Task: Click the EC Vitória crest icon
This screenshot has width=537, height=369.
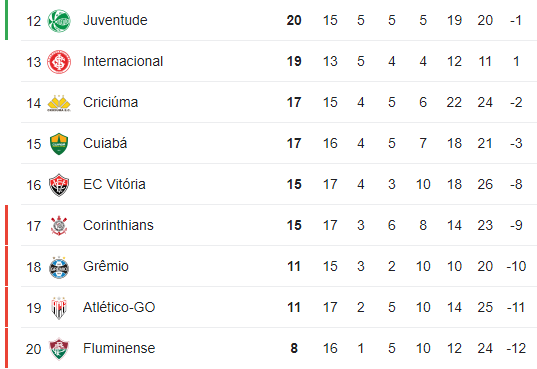Action: [x=59, y=185]
